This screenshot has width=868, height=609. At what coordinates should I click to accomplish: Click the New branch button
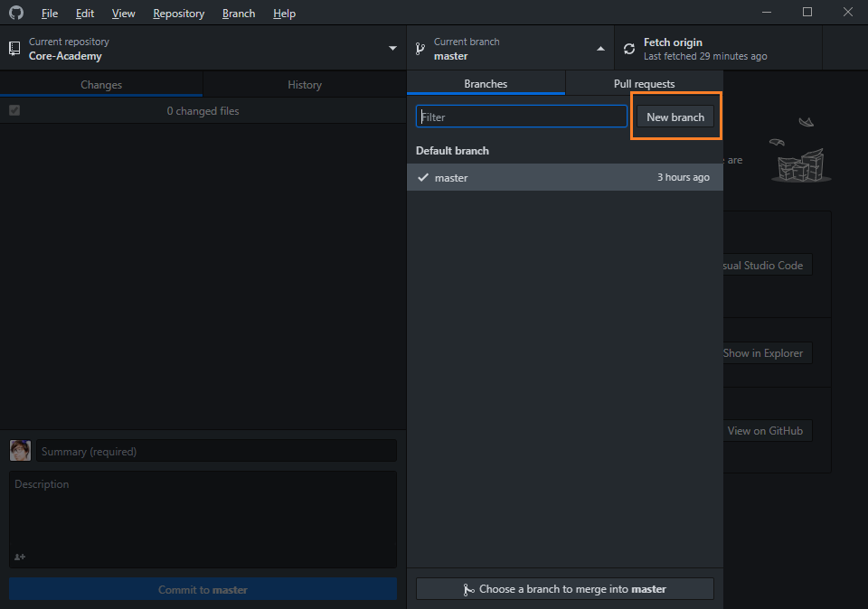[675, 117]
